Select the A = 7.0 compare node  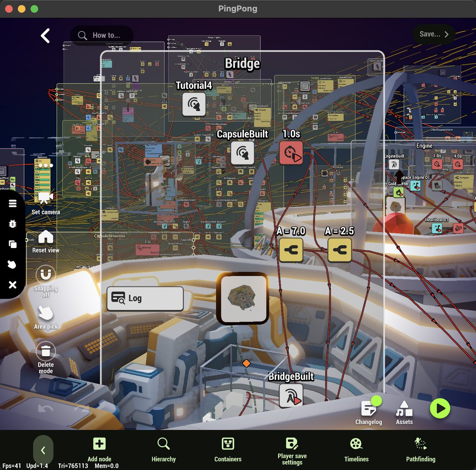coord(291,250)
